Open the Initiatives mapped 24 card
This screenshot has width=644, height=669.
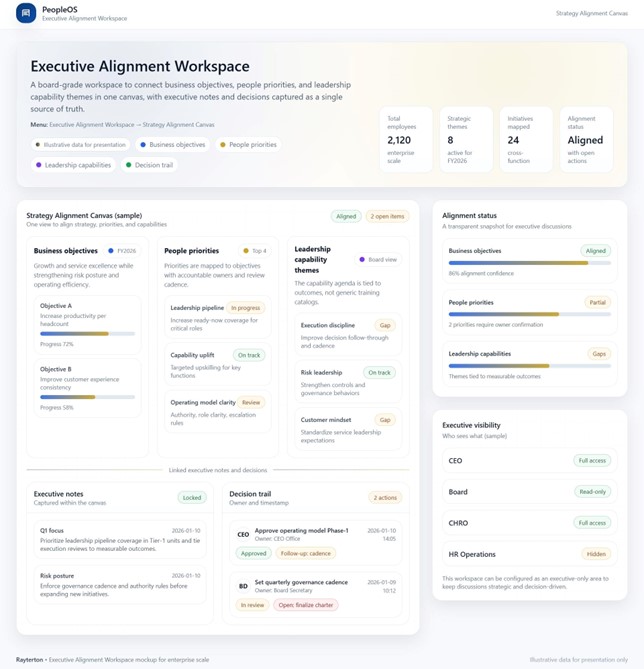tap(526, 140)
